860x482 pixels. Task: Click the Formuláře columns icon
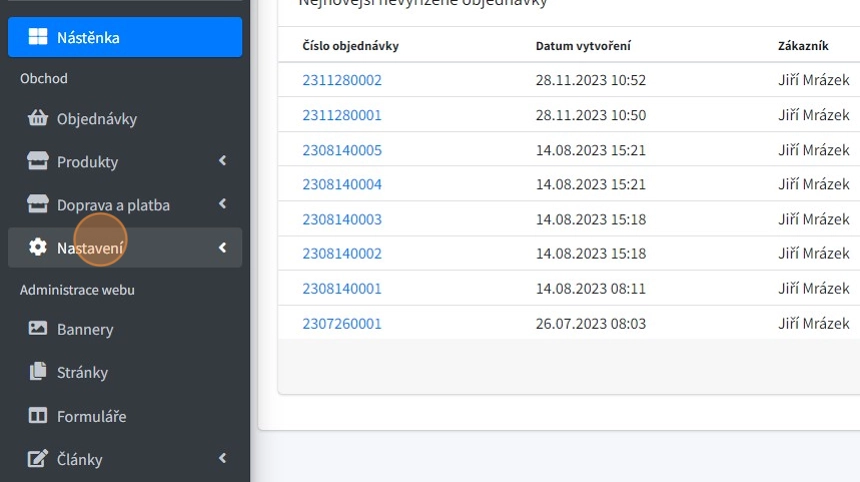[38, 416]
